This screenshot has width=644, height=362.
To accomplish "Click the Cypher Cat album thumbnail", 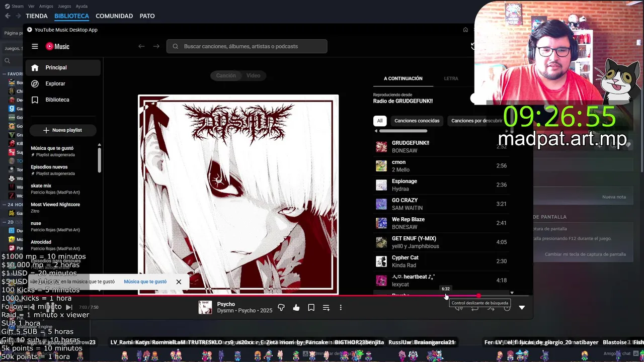I will (381, 261).
